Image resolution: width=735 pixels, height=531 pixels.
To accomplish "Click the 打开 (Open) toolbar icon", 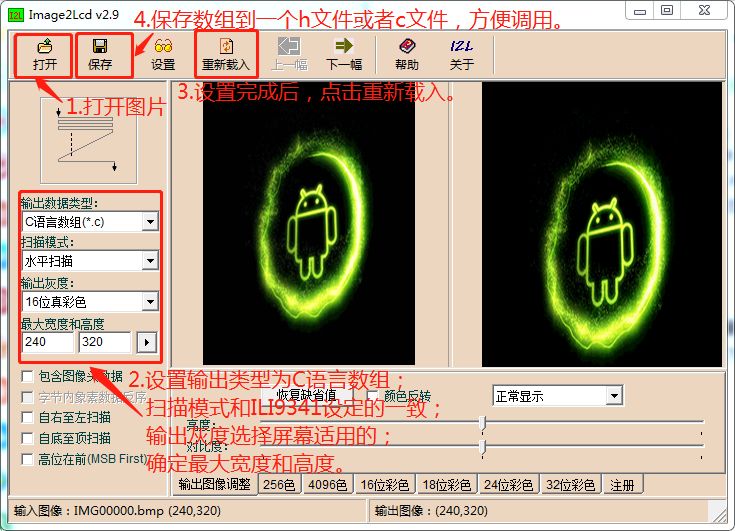I will pyautogui.click(x=45, y=55).
